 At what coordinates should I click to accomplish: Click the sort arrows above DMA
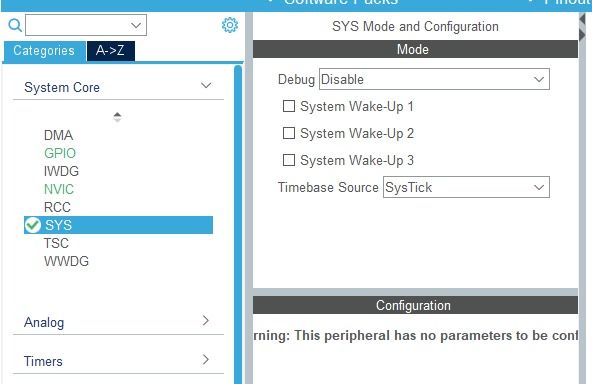(117, 117)
